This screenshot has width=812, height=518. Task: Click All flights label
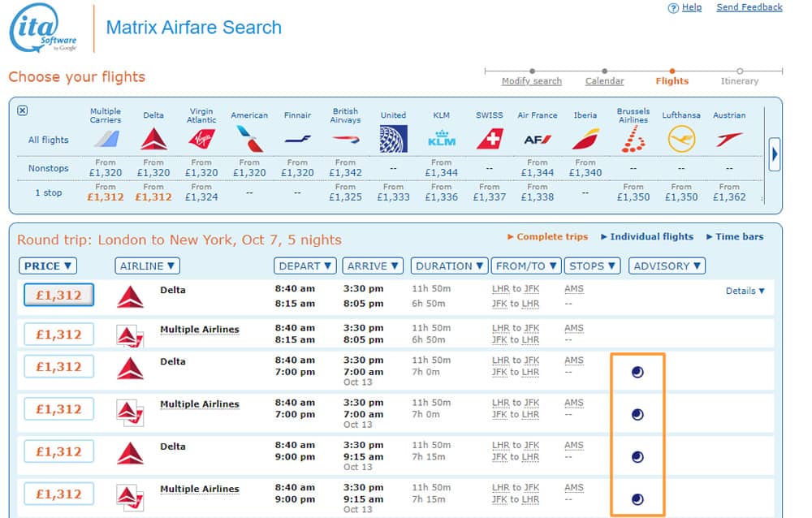[48, 140]
